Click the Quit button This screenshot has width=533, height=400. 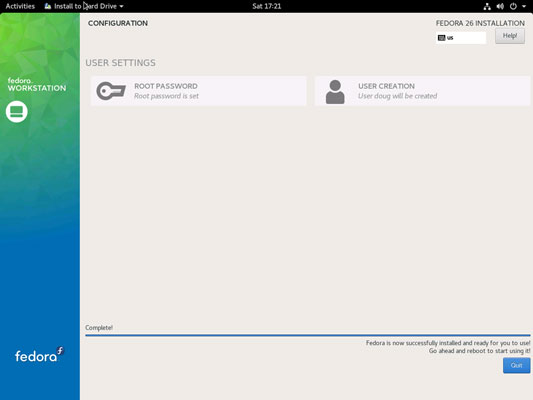[x=516, y=365]
